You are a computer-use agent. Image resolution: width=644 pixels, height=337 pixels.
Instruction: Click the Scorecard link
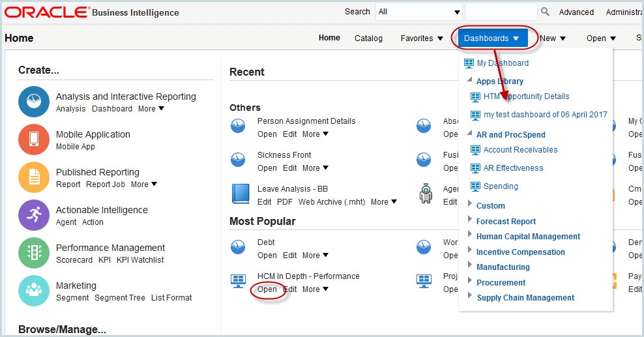[74, 260]
